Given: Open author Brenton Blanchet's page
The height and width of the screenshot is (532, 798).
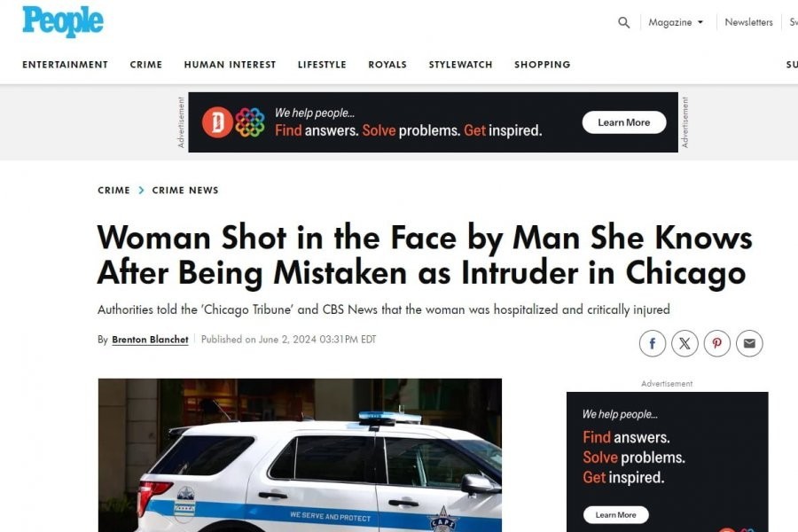Looking at the screenshot, I should click(x=150, y=340).
